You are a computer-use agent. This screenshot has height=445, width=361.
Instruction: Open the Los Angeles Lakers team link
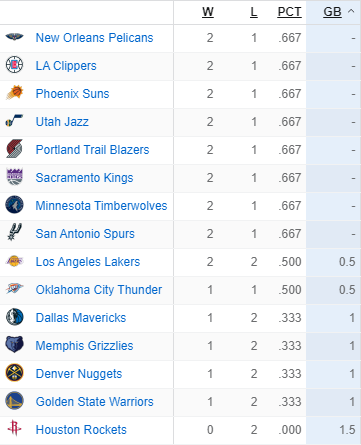click(x=88, y=262)
